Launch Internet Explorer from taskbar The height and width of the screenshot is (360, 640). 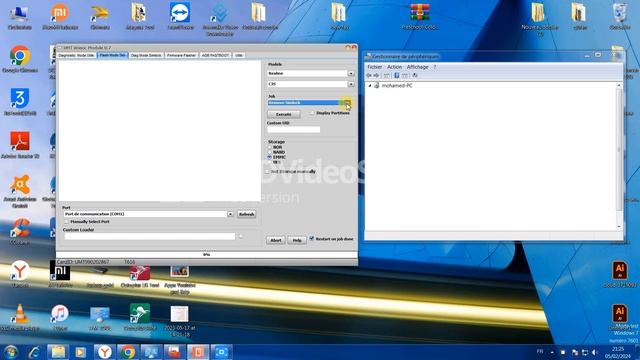tap(35, 352)
